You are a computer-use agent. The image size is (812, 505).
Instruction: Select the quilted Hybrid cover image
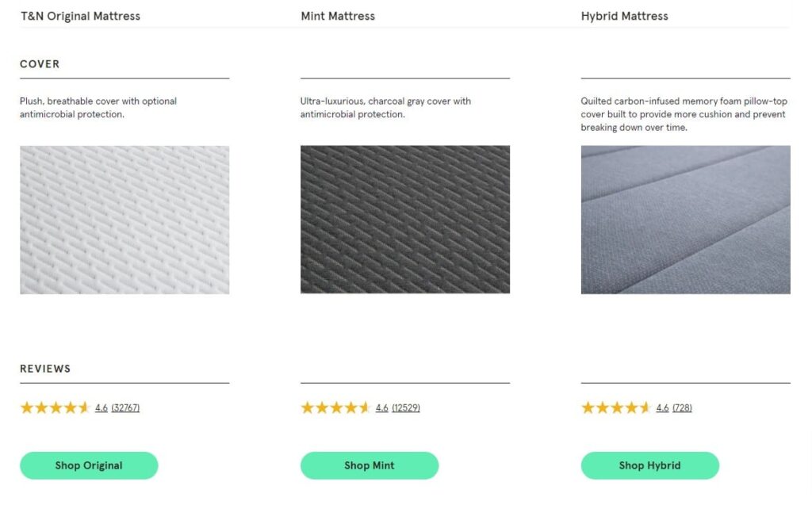coord(686,220)
